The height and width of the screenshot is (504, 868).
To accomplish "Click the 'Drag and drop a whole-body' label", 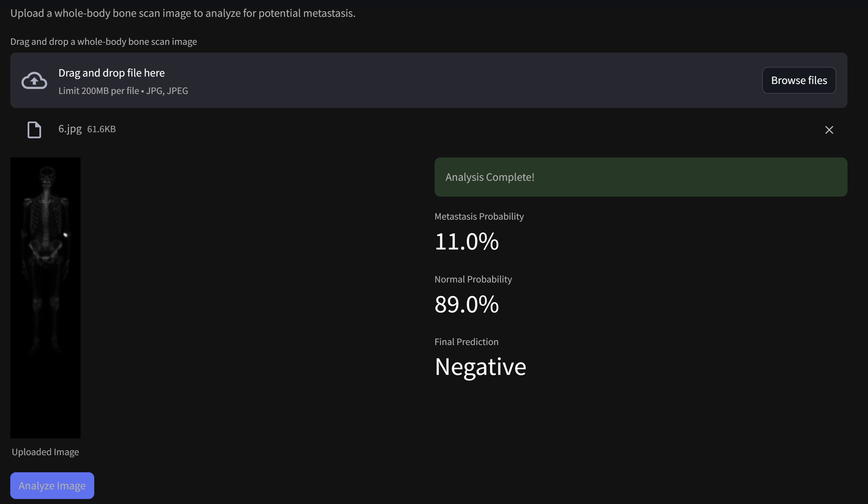I will pyautogui.click(x=103, y=42).
